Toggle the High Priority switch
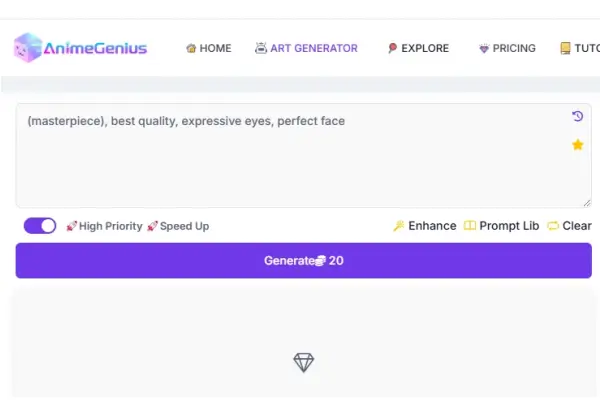600x400 pixels. pyautogui.click(x=40, y=226)
